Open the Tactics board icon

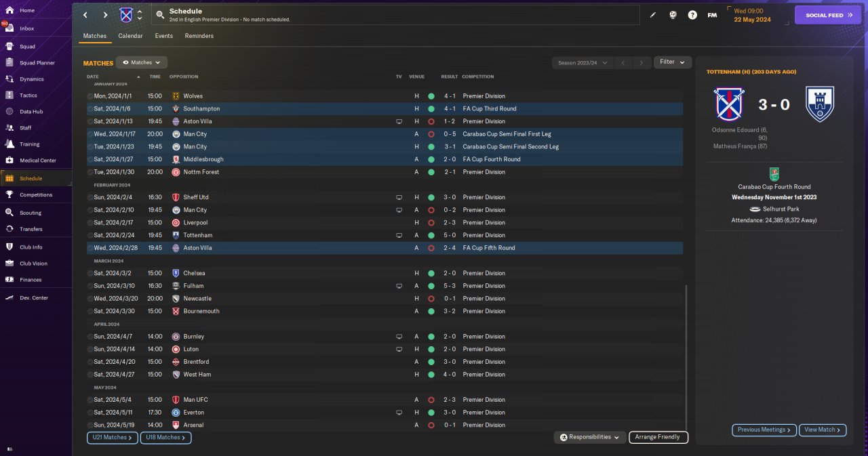click(x=9, y=96)
